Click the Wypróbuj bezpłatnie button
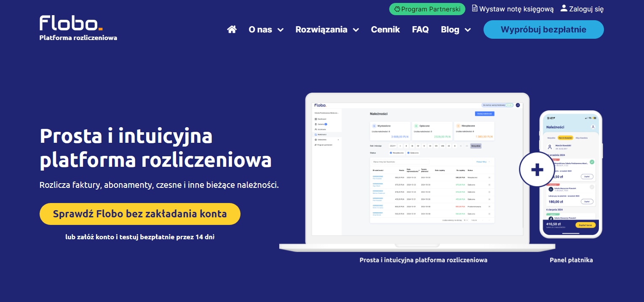Screen dimensions: 644x302 point(543,29)
